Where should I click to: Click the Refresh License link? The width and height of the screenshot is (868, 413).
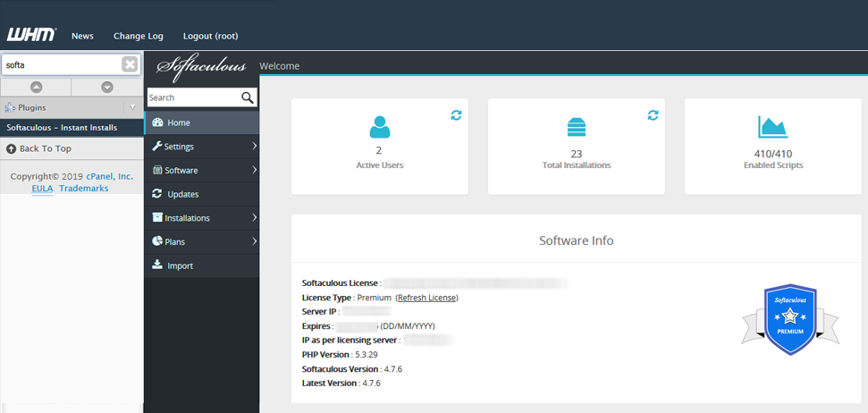[x=426, y=298]
